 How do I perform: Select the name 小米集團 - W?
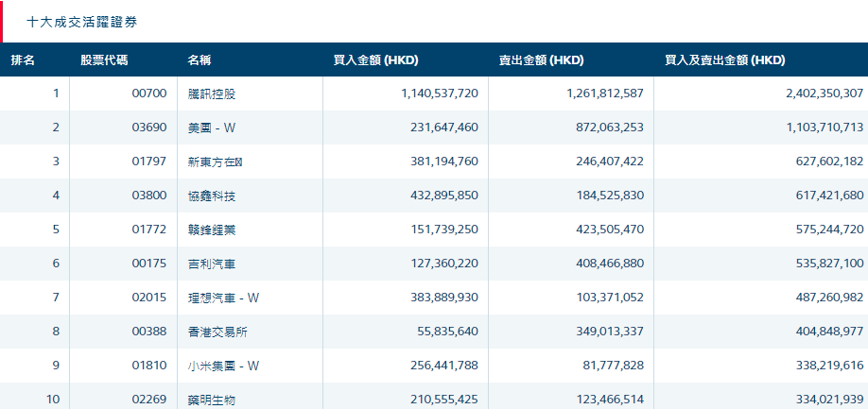click(x=224, y=366)
